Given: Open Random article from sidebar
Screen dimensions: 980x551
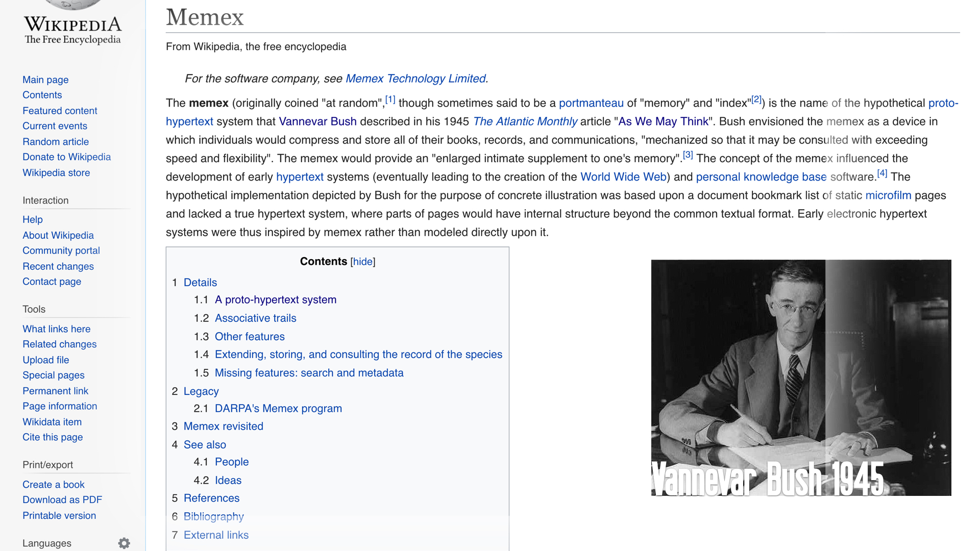Looking at the screenshot, I should 56,142.
